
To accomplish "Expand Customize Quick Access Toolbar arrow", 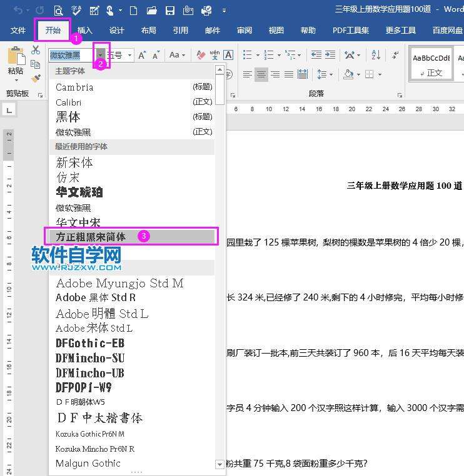I will click(224, 11).
